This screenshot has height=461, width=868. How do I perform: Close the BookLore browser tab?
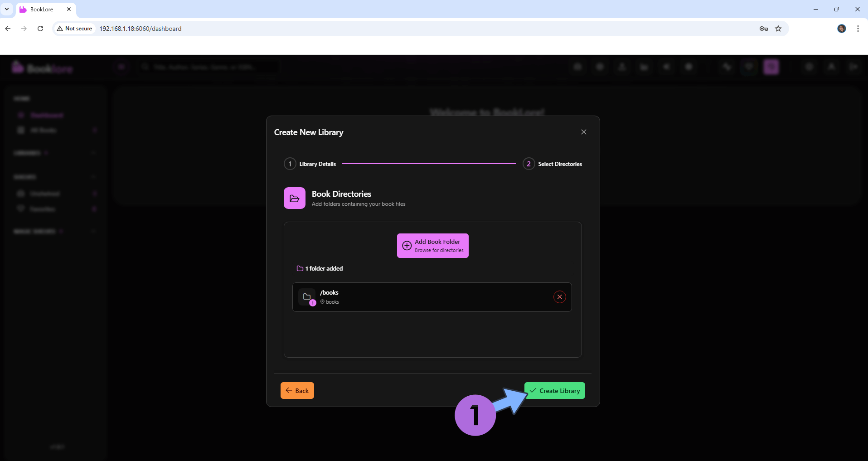pyautogui.click(x=69, y=9)
